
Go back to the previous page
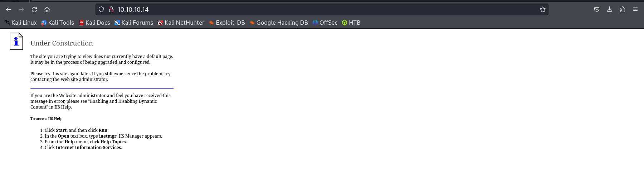[x=9, y=10]
